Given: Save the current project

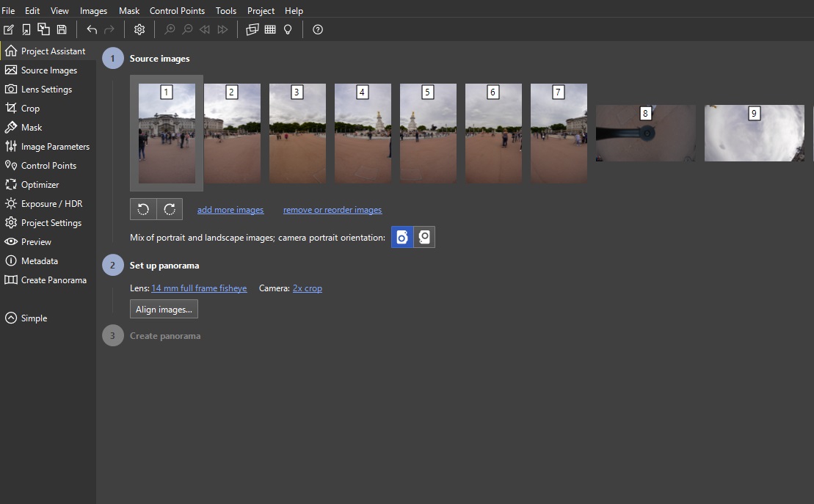Looking at the screenshot, I should tap(62, 29).
